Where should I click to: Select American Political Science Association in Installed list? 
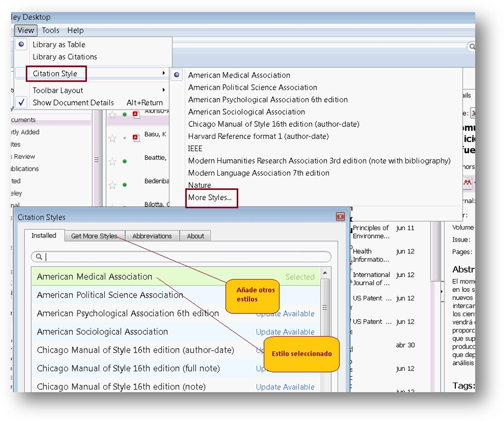pyautogui.click(x=176, y=295)
